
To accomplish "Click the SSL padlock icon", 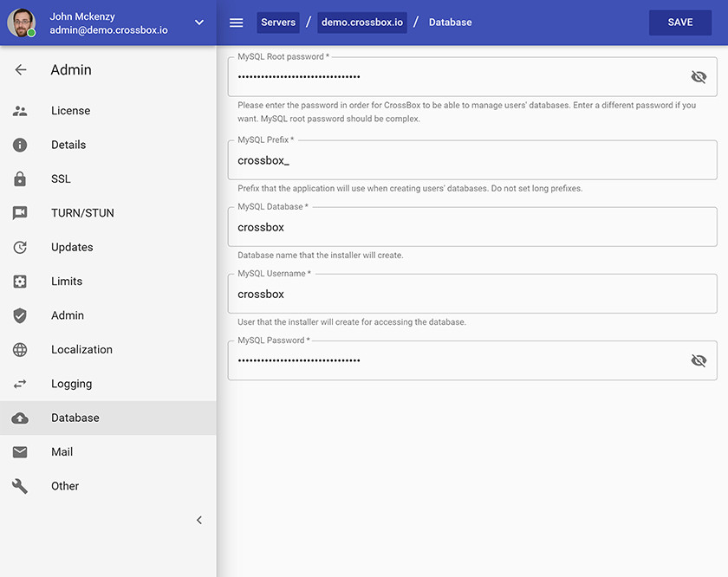I will pos(20,178).
